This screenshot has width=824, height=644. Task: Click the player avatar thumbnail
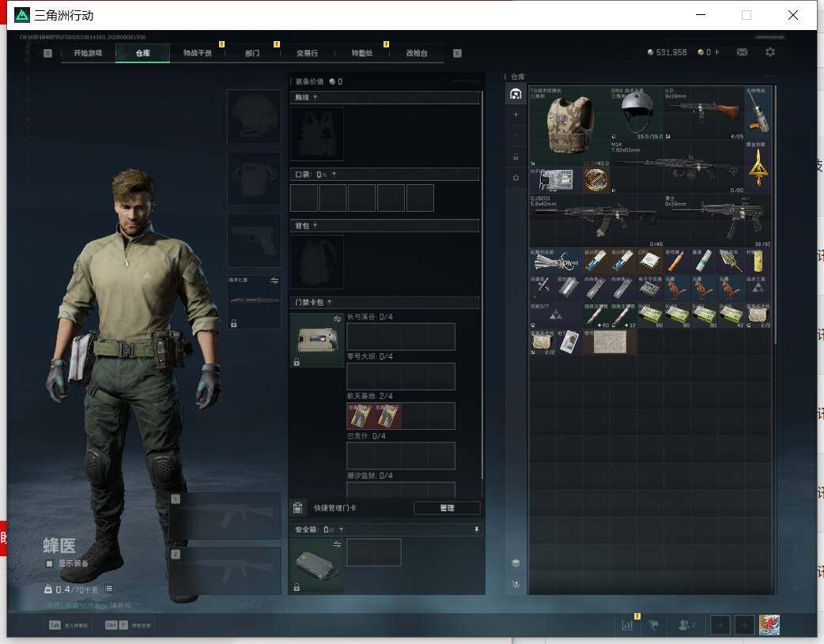click(769, 625)
